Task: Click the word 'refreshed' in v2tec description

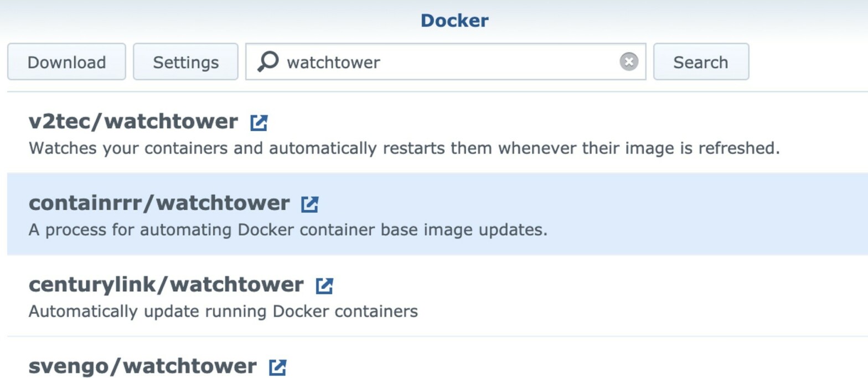Action: click(736, 148)
